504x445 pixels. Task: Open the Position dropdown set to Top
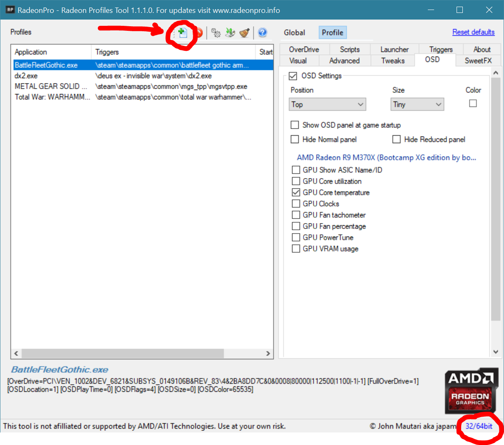coord(328,104)
